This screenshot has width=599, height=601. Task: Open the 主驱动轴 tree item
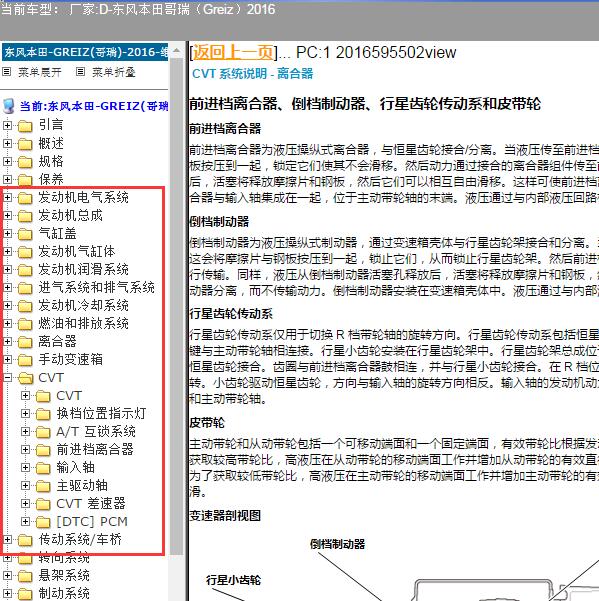coord(82,486)
